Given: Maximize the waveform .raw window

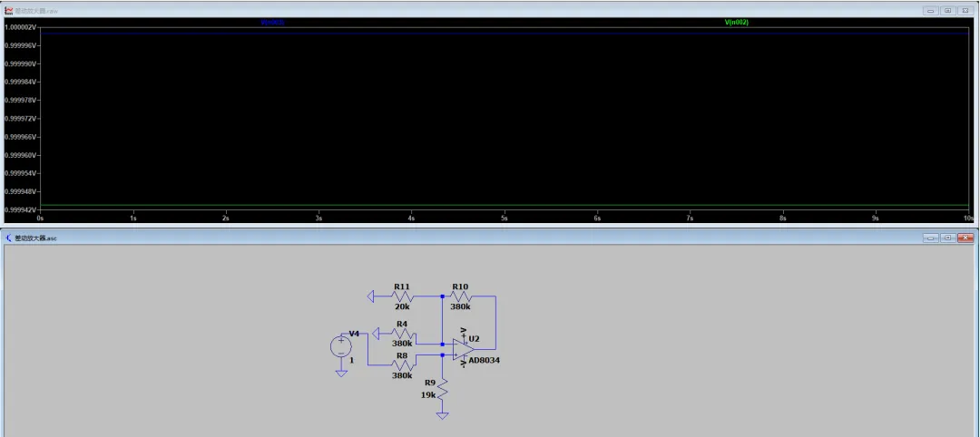Looking at the screenshot, I should click(x=947, y=9).
